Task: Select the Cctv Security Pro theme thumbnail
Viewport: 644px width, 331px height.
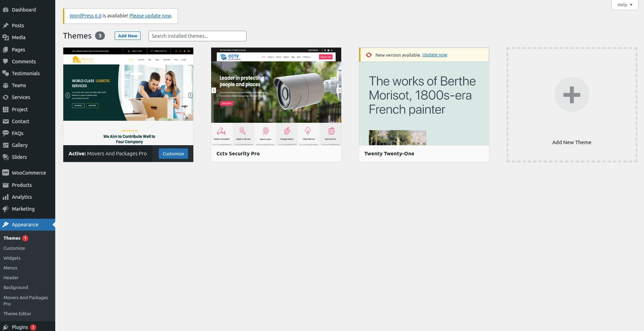Action: point(276,96)
